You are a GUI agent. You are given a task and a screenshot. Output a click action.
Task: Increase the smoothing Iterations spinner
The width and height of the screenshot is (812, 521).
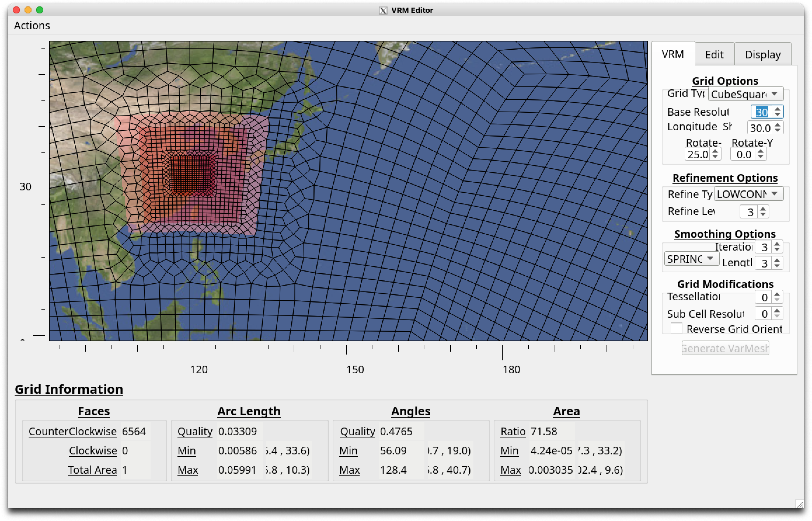777,244
